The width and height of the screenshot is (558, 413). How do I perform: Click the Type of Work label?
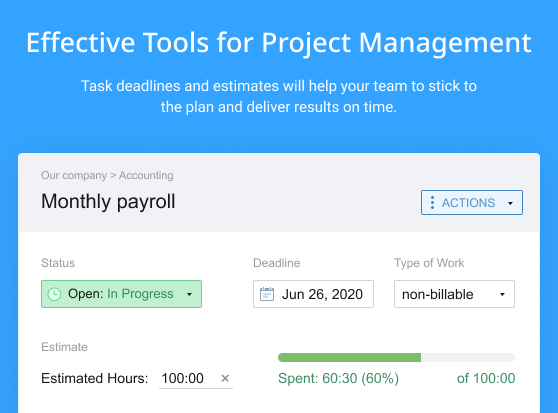(429, 263)
